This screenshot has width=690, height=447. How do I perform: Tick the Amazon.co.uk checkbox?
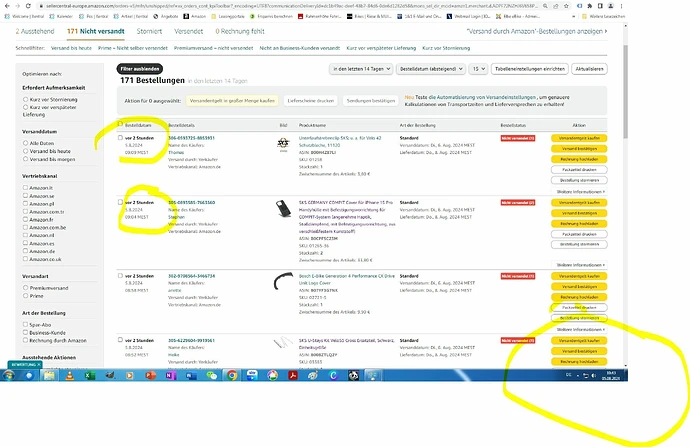click(26, 259)
